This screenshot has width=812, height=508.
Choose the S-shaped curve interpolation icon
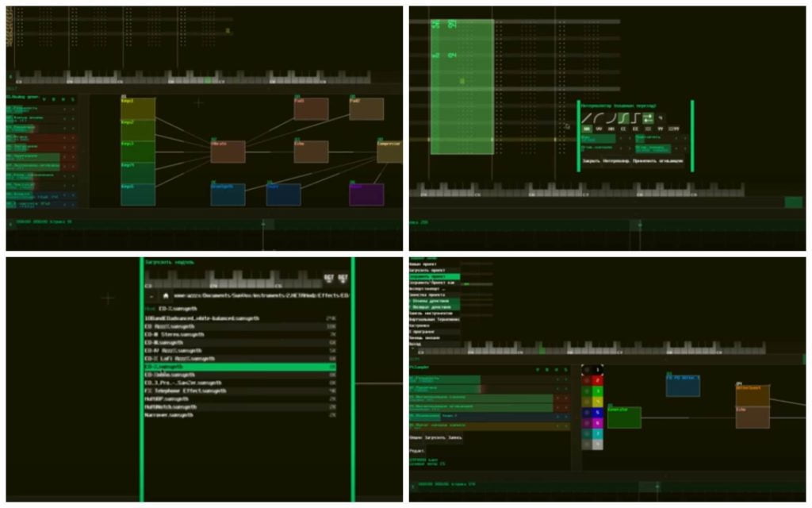623,118
